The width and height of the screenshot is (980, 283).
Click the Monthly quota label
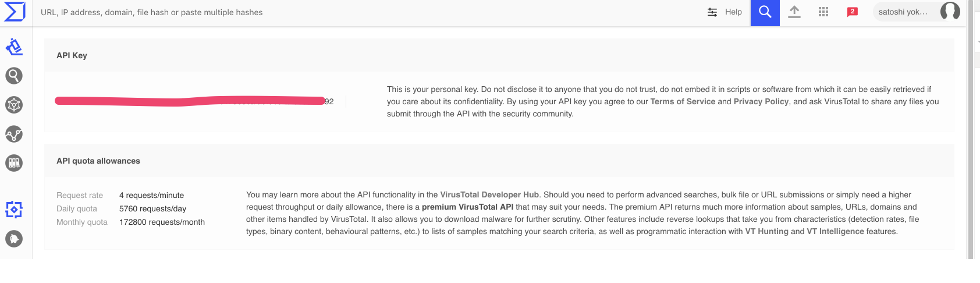coord(82,222)
